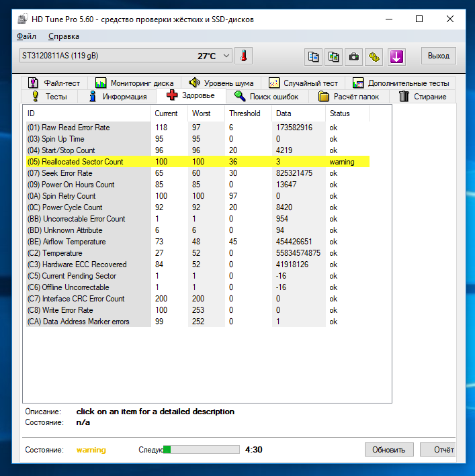Select the Hardware ECC Recovered row
Image resolution: width=475 pixels, height=476 pixels.
tap(198, 265)
